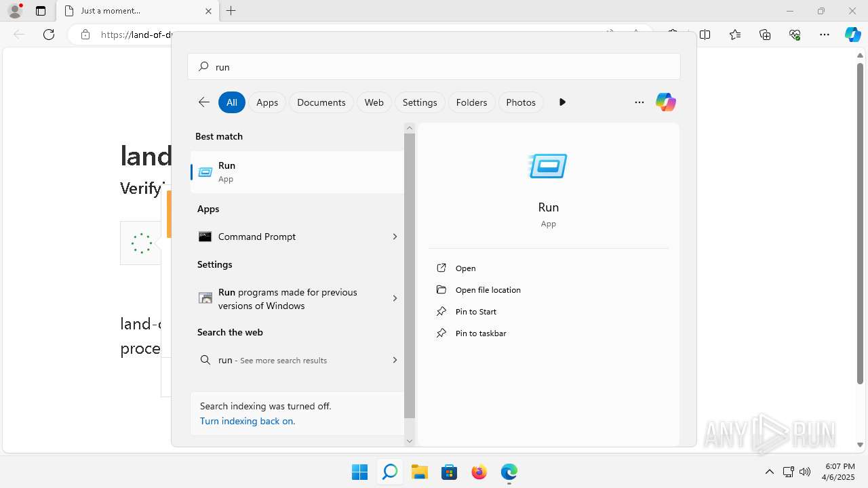The width and height of the screenshot is (868, 488).
Task: Show hidden system tray icons
Action: (x=769, y=472)
